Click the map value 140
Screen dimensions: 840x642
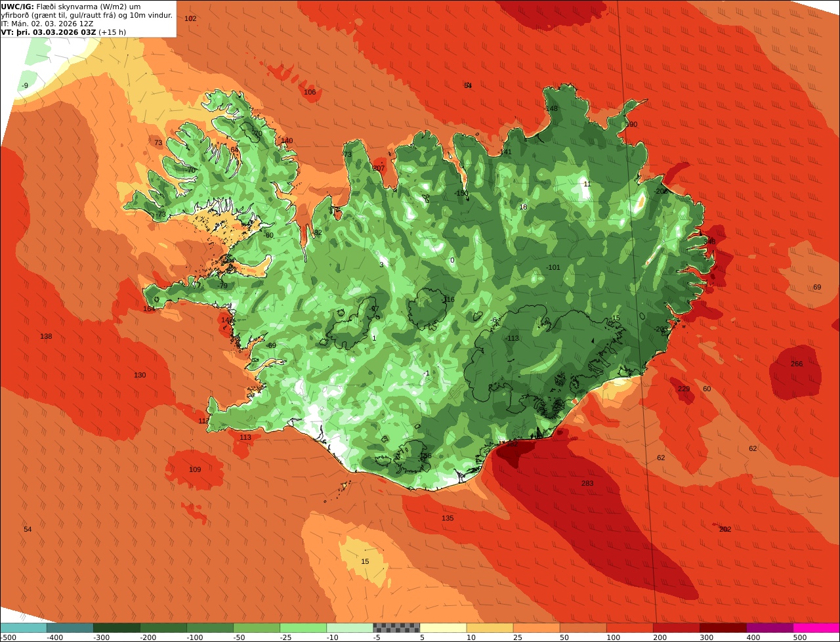[x=287, y=140]
